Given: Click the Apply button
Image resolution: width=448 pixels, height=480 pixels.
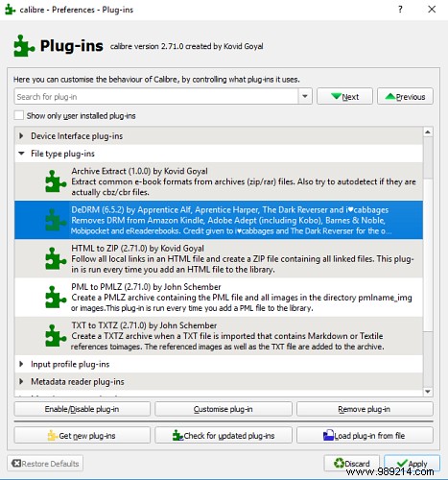Looking at the screenshot, I should (x=412, y=463).
